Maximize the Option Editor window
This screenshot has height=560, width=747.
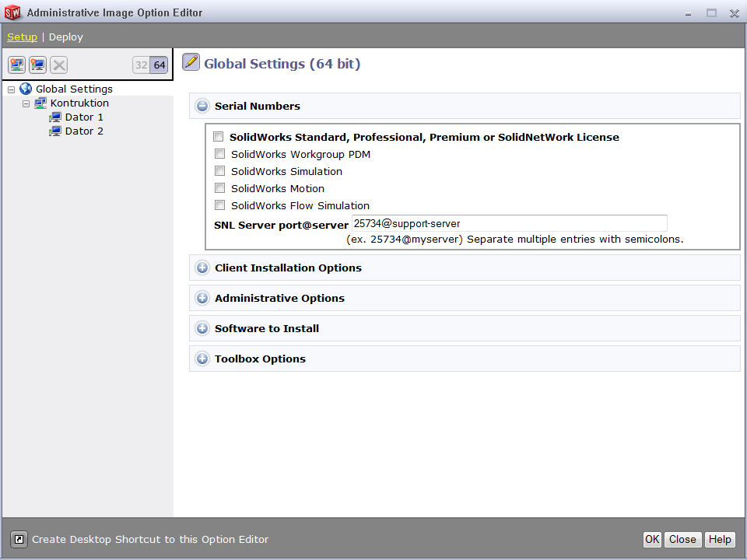tap(711, 13)
